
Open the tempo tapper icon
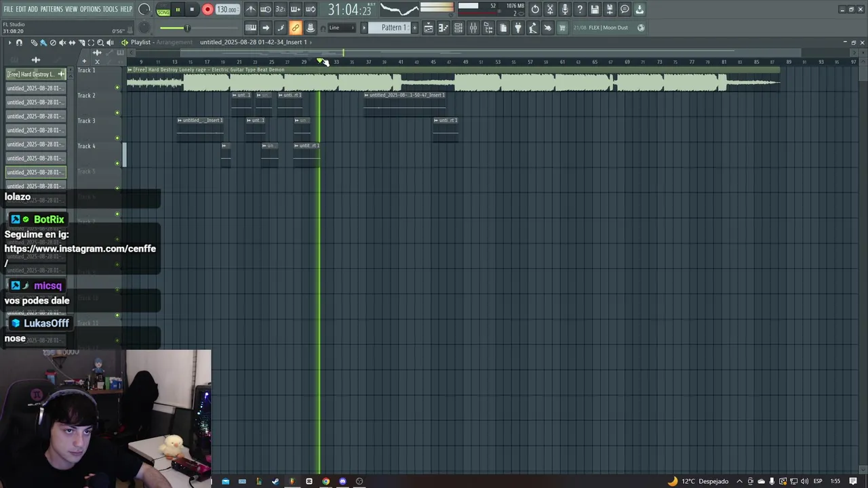click(x=533, y=28)
